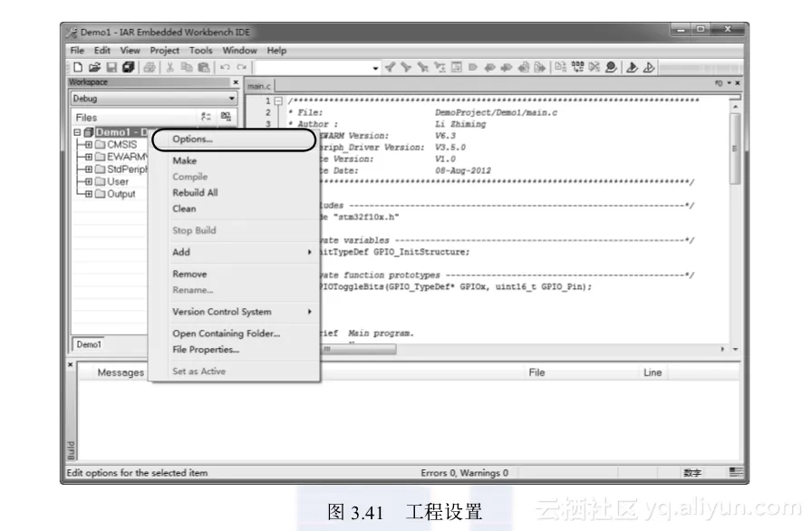This screenshot has width=812, height=531.
Task: Open the Debug configuration dropdown
Action: [x=231, y=99]
